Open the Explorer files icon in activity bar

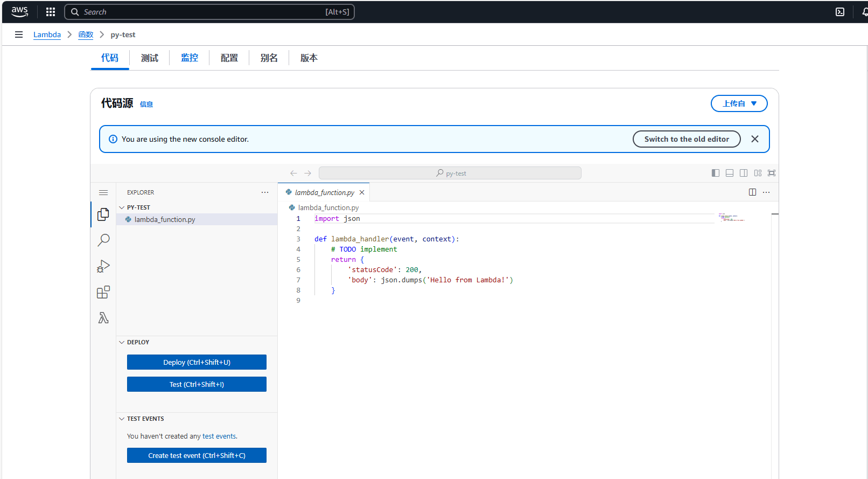click(103, 214)
